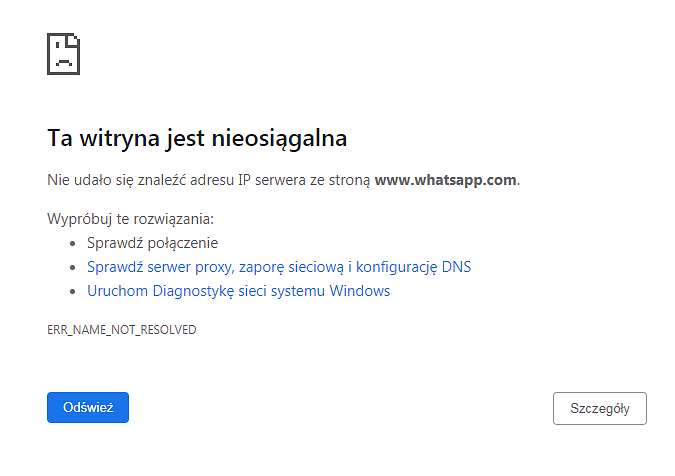The image size is (675, 476).
Task: Click the bullet beside the proxy link
Action: pyautogui.click(x=72, y=268)
